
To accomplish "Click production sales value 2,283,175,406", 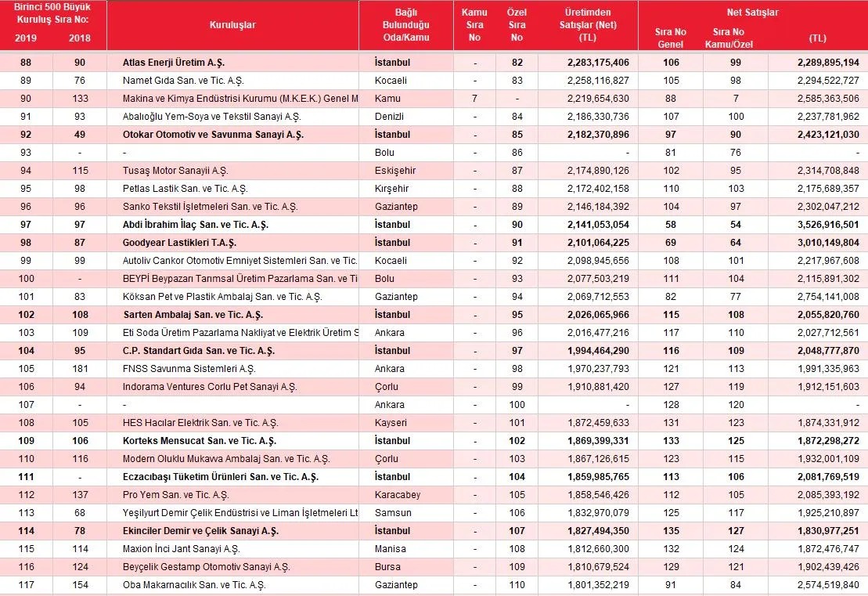I will [598, 63].
